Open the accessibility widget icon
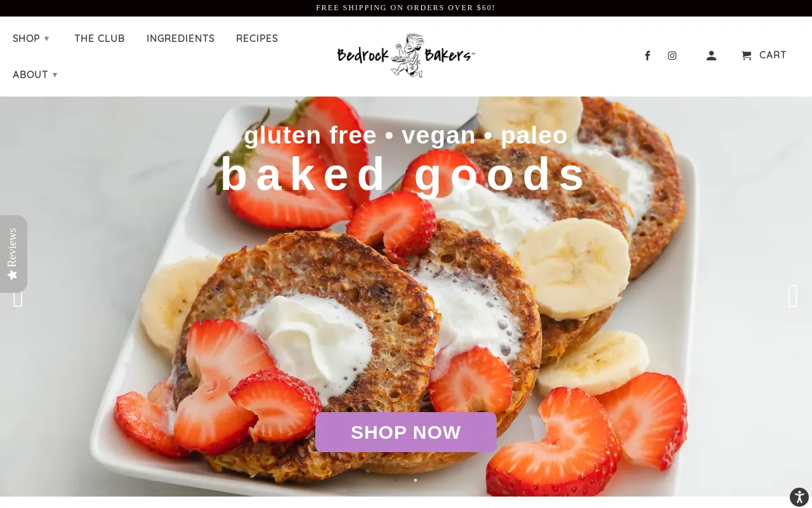The image size is (812, 508). [x=799, y=497]
